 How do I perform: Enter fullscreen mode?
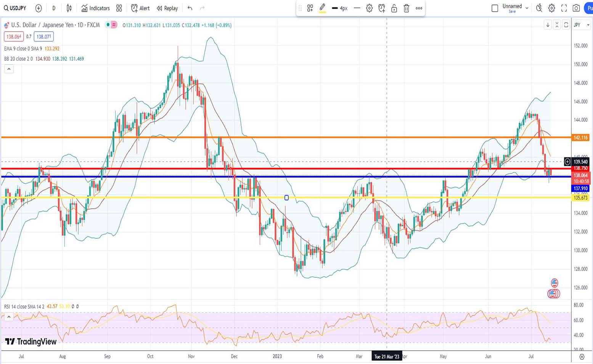pyautogui.click(x=564, y=8)
